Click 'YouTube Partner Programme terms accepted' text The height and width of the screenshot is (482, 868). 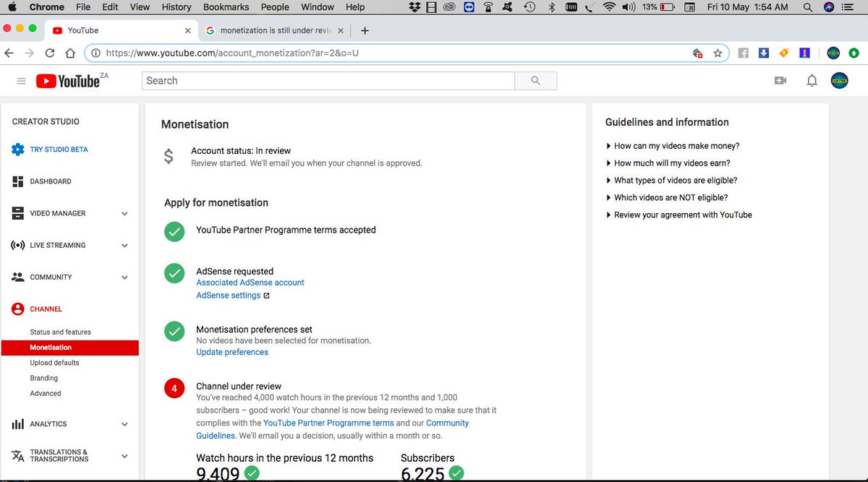coord(286,230)
